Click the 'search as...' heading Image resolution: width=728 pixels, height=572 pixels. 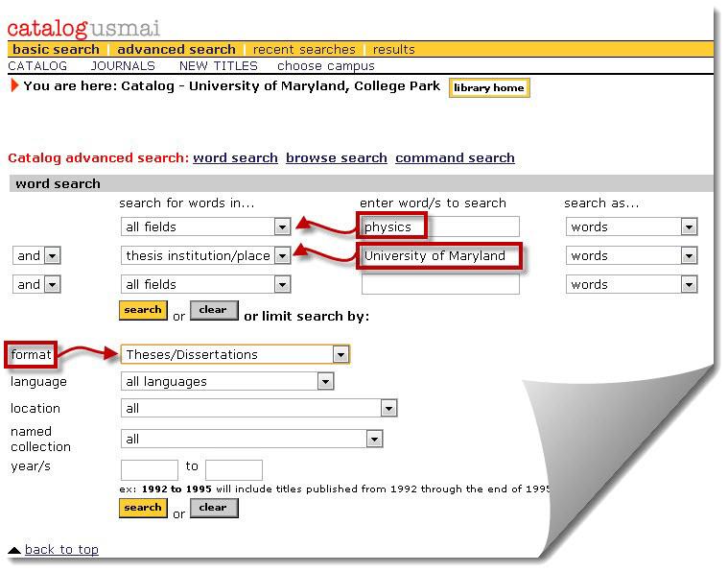coord(601,203)
